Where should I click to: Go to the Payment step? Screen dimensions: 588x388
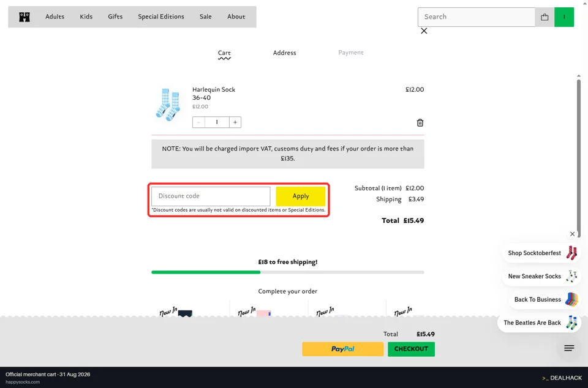351,53
